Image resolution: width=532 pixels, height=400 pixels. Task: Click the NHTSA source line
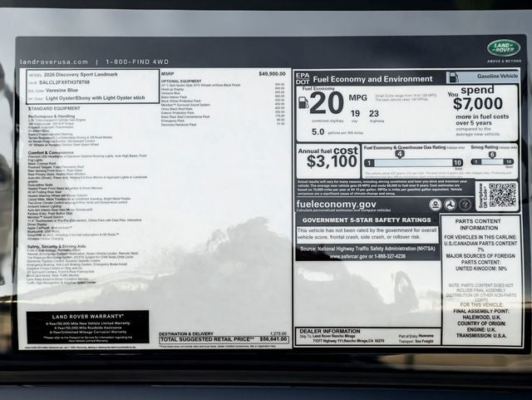pyautogui.click(x=367, y=249)
